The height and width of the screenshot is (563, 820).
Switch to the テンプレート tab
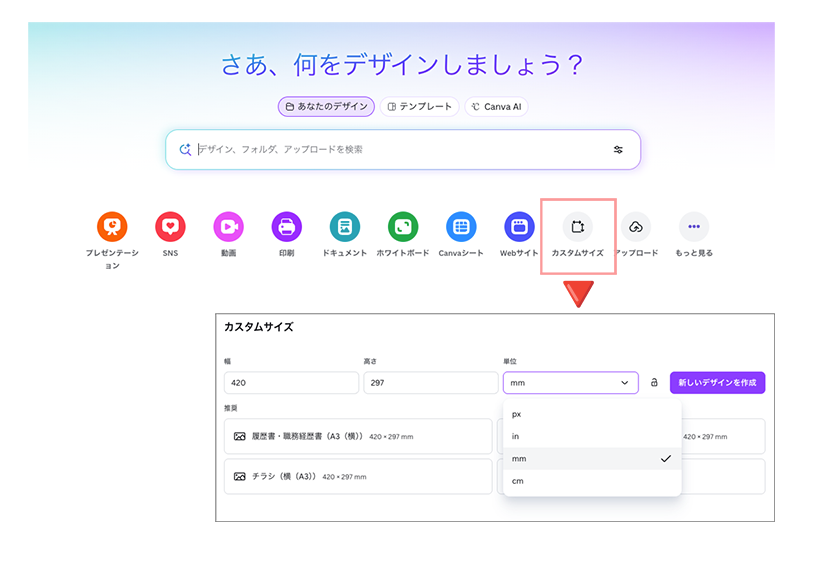[419, 106]
